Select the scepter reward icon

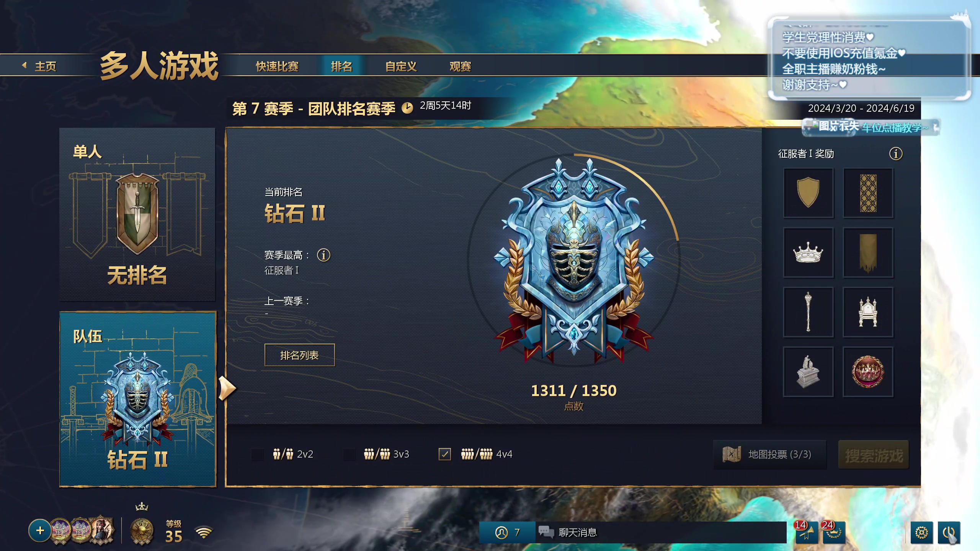(808, 312)
